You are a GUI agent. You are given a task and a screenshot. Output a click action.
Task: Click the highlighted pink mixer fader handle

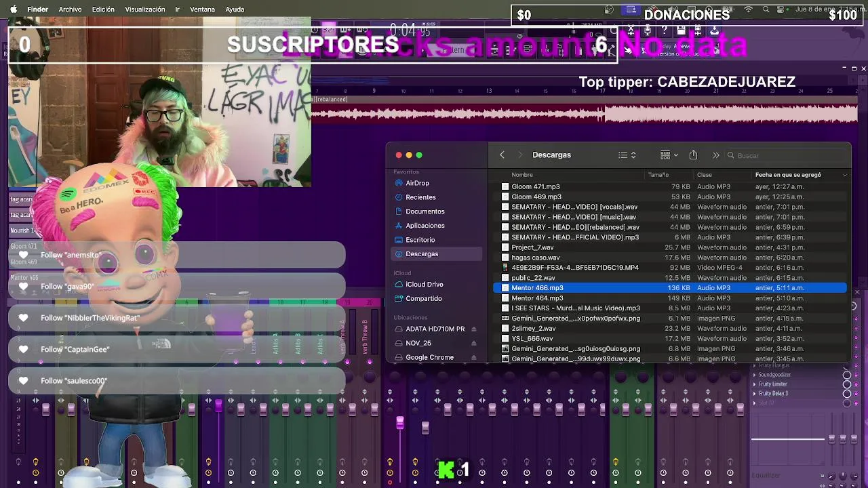(400, 423)
